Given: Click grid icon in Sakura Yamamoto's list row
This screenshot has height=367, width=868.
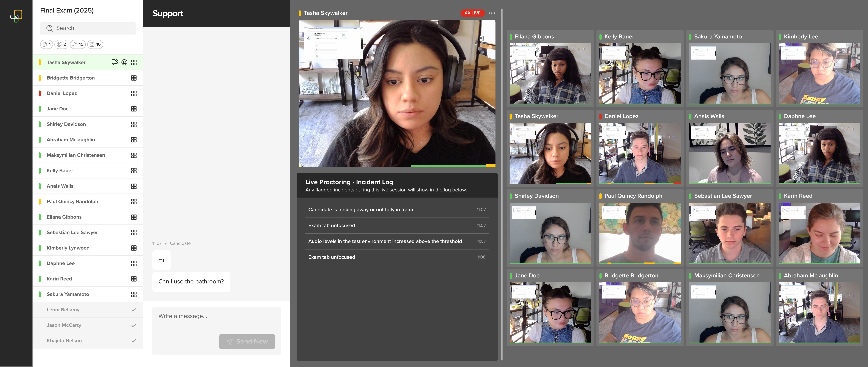Looking at the screenshot, I should tap(134, 295).
